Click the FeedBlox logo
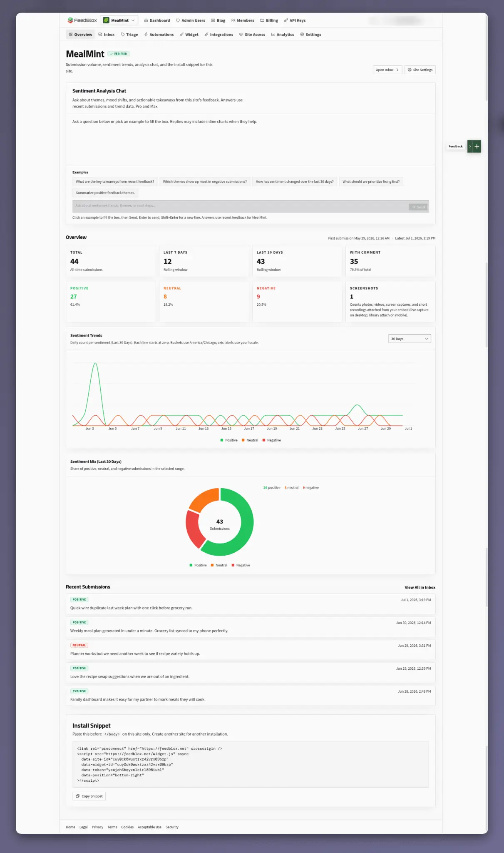Viewport: 504px width, 853px height. [x=82, y=20]
